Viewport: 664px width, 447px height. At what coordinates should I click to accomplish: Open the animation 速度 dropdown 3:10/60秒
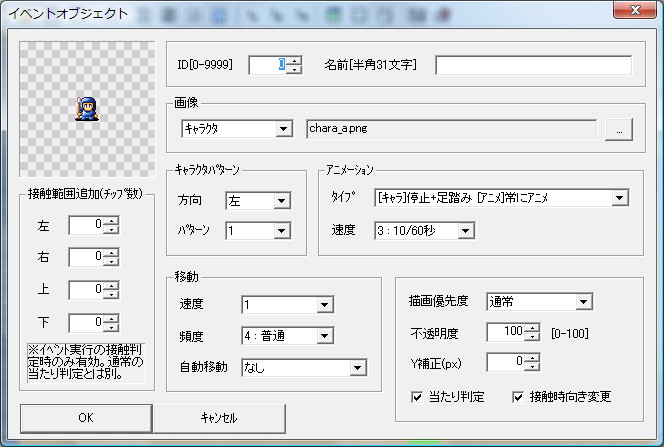pos(424,231)
